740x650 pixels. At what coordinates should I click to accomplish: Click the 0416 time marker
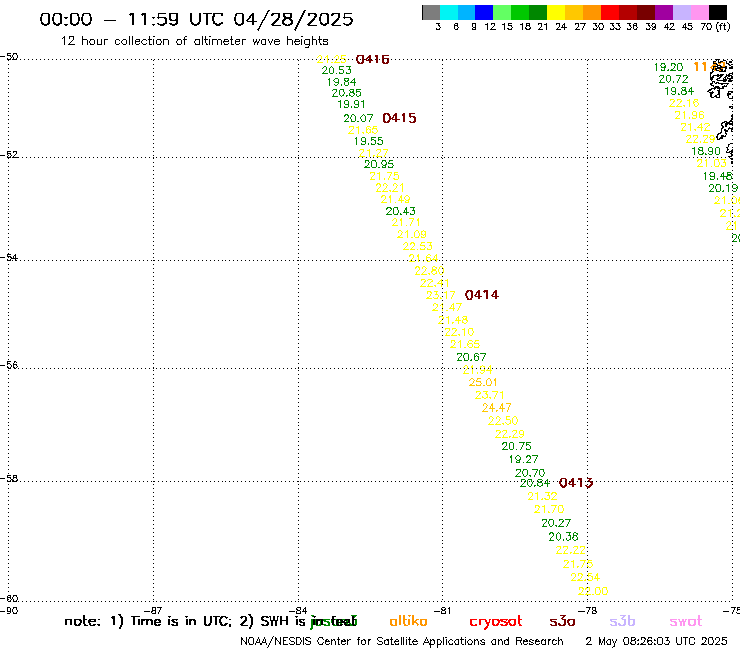pyautogui.click(x=372, y=59)
